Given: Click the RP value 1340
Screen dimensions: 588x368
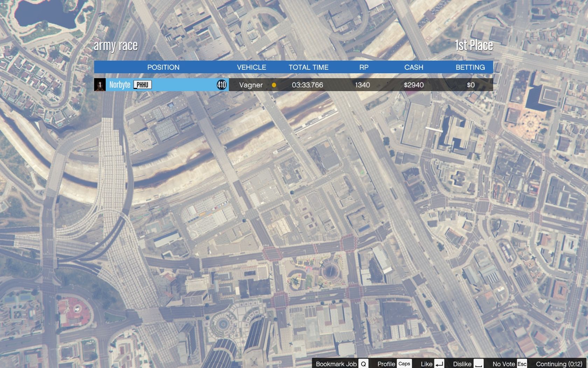Looking at the screenshot, I should tap(363, 85).
